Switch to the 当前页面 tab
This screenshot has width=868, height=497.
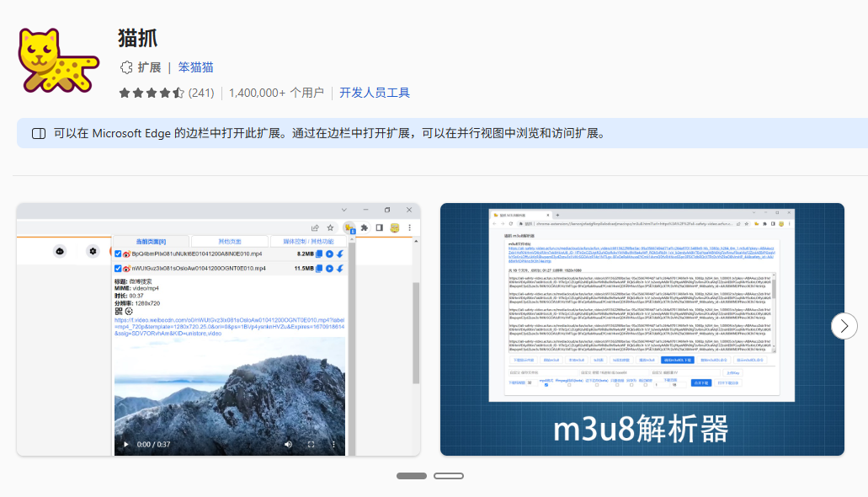[152, 242]
